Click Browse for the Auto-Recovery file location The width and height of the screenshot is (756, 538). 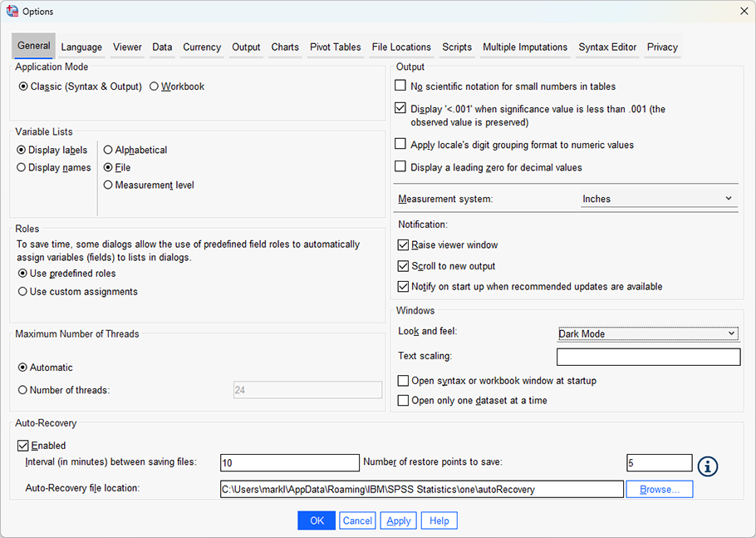[x=659, y=489]
